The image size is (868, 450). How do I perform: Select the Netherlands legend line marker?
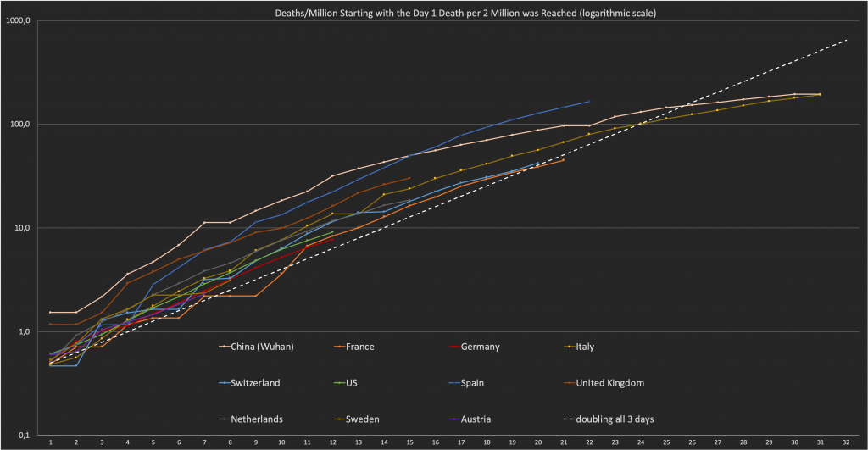[225, 418]
